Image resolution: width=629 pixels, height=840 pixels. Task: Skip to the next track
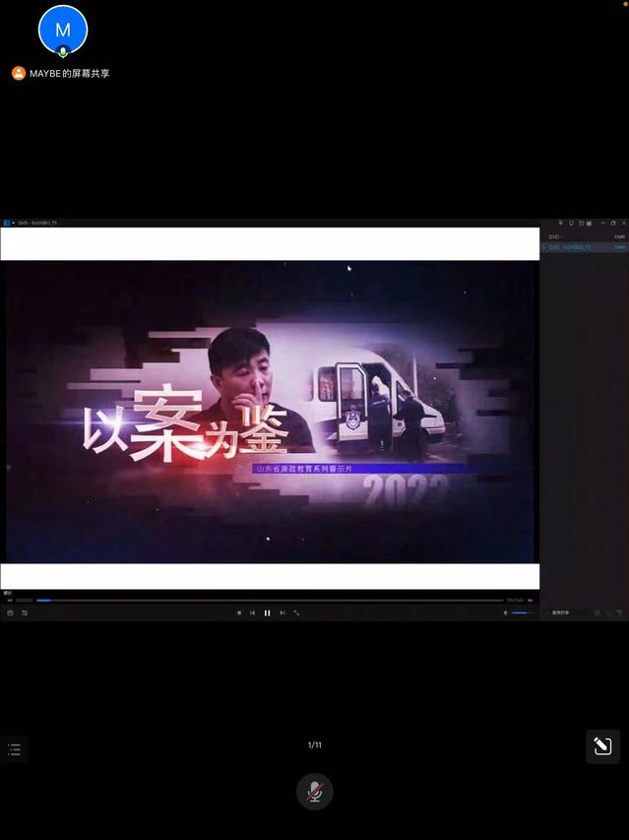283,613
